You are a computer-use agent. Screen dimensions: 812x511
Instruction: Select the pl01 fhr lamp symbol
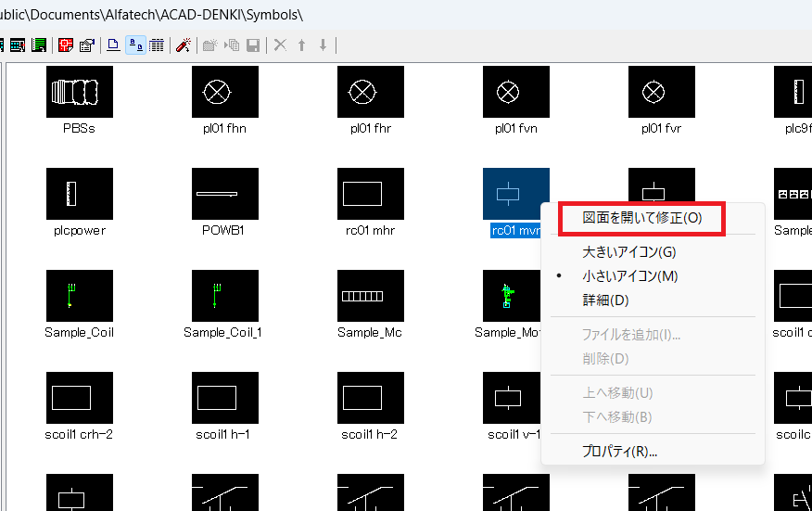click(370, 92)
